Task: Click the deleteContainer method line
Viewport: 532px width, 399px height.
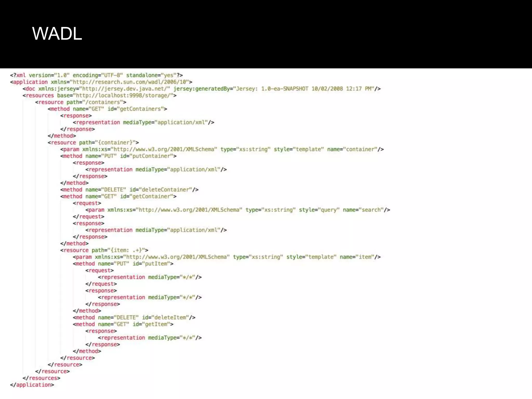Action: click(129, 190)
